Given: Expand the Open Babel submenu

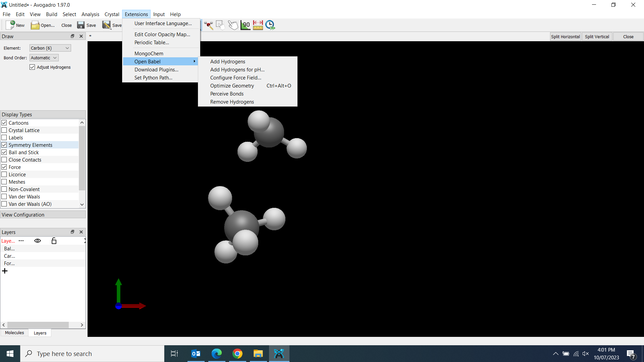Looking at the screenshot, I should 160,61.
